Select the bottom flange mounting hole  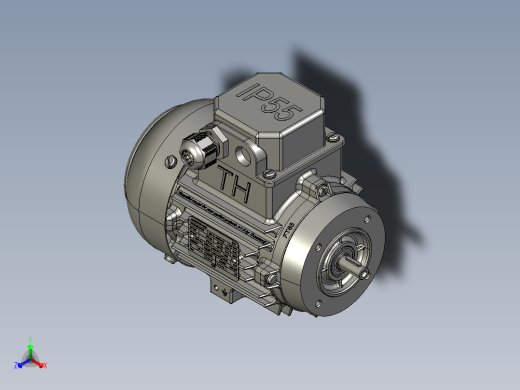[x=318, y=304]
